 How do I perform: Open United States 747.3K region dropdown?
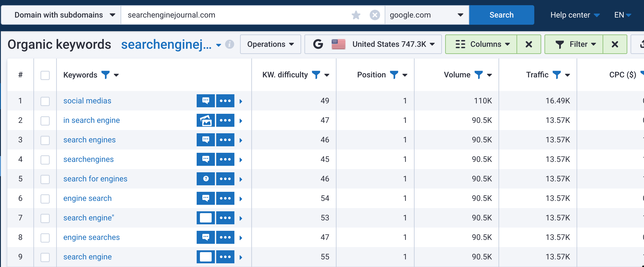373,44
